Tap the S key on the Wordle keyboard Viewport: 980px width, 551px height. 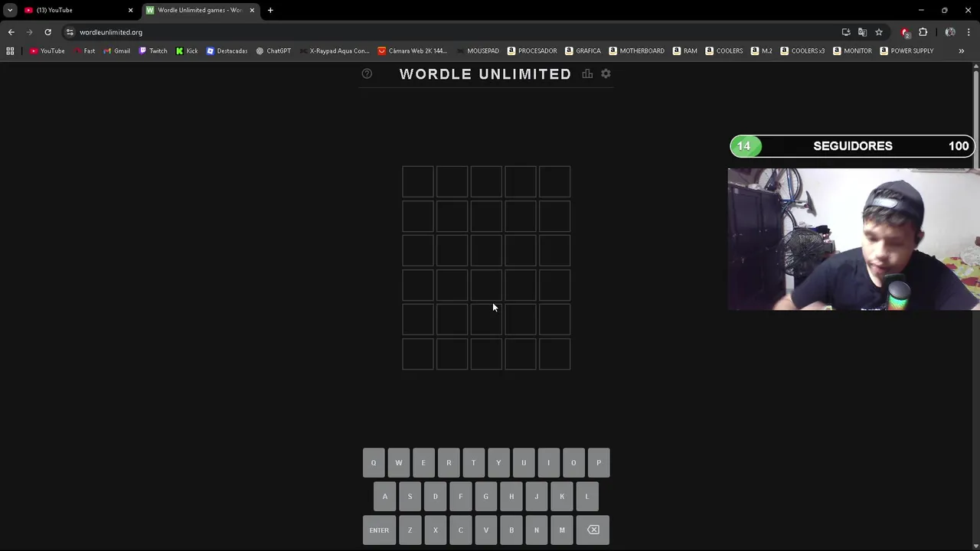pos(410,496)
